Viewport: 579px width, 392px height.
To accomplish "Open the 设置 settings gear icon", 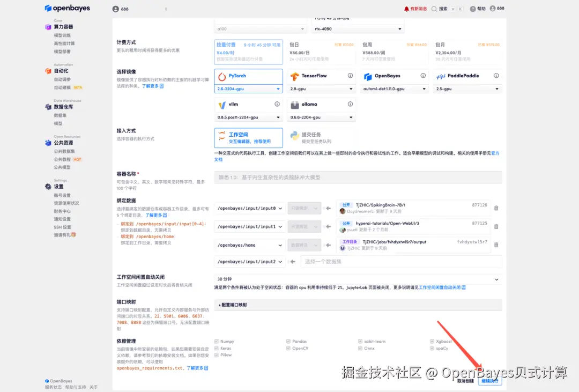I will coord(48,187).
